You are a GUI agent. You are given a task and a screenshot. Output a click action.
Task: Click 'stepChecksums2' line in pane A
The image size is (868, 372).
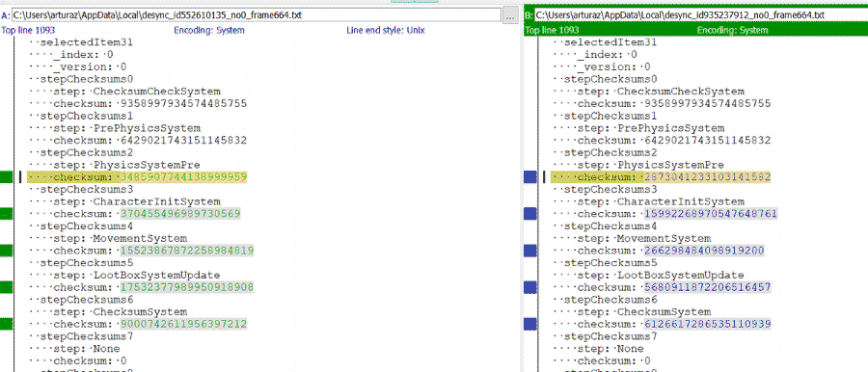coord(87,153)
